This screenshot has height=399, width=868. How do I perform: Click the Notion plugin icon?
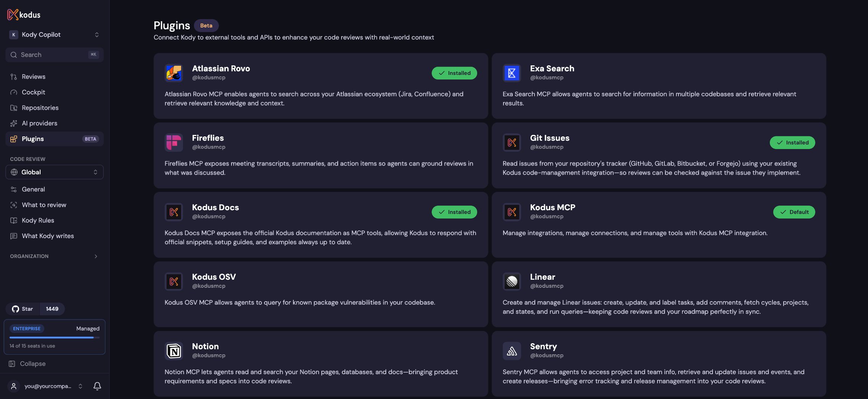point(174,351)
